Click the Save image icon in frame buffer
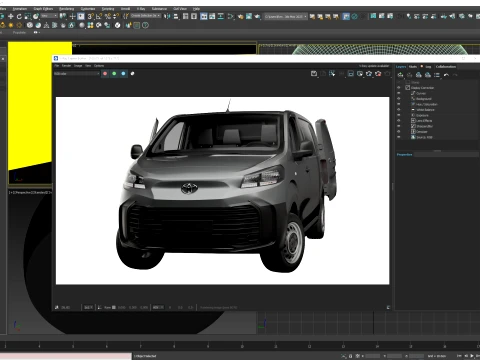 [x=314, y=74]
